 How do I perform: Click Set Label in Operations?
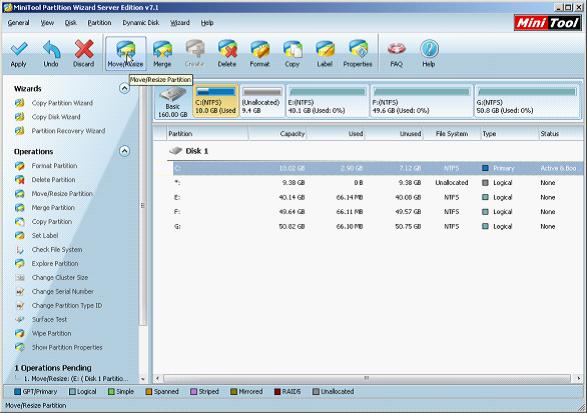pos(45,236)
